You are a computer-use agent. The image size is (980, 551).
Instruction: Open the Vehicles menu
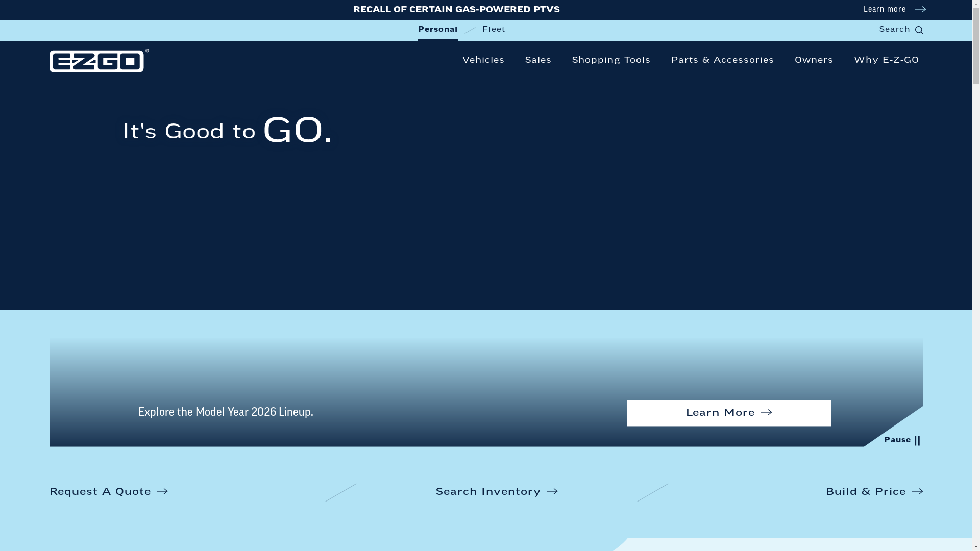tap(483, 60)
